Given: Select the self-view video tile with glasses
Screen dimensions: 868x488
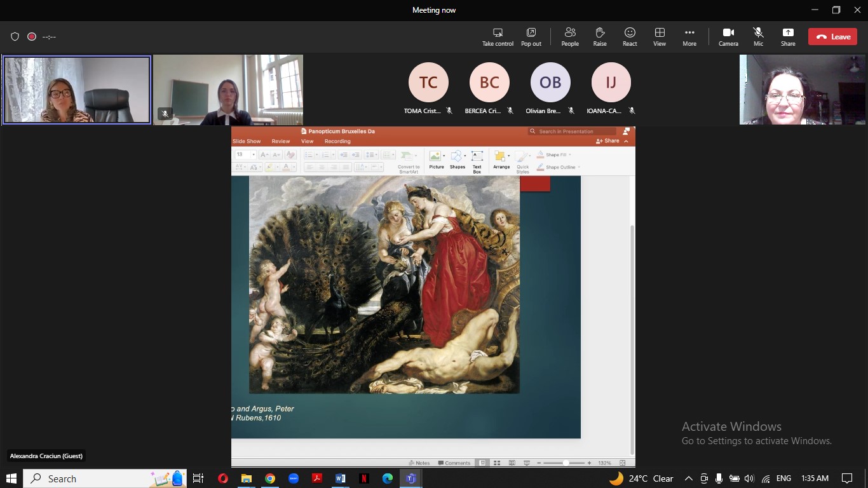Looking at the screenshot, I should coord(803,90).
